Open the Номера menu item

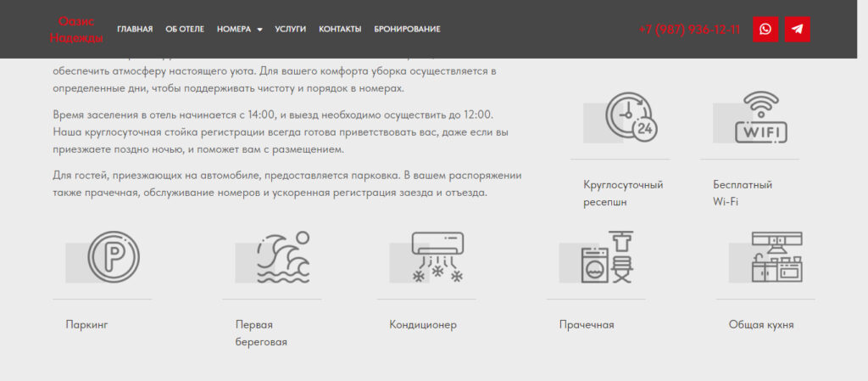pyautogui.click(x=234, y=29)
